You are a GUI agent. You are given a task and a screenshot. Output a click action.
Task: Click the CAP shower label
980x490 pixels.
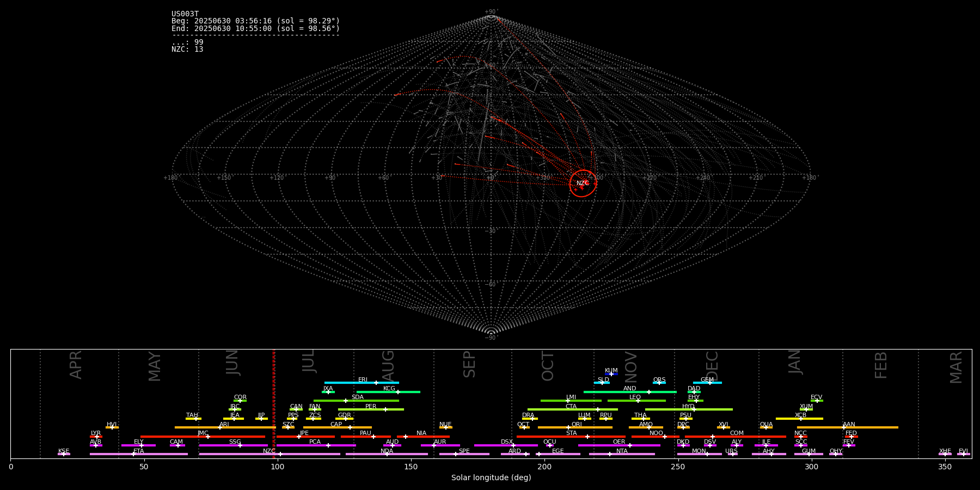[x=336, y=425]
